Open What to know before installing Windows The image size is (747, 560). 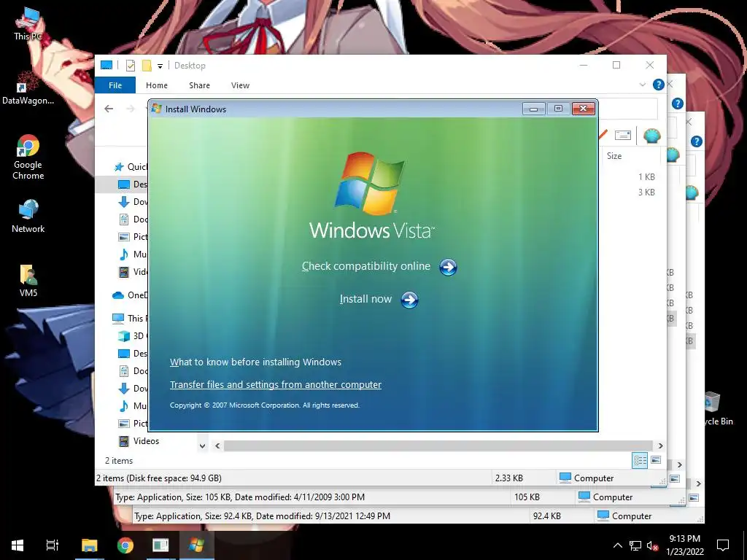(255, 362)
